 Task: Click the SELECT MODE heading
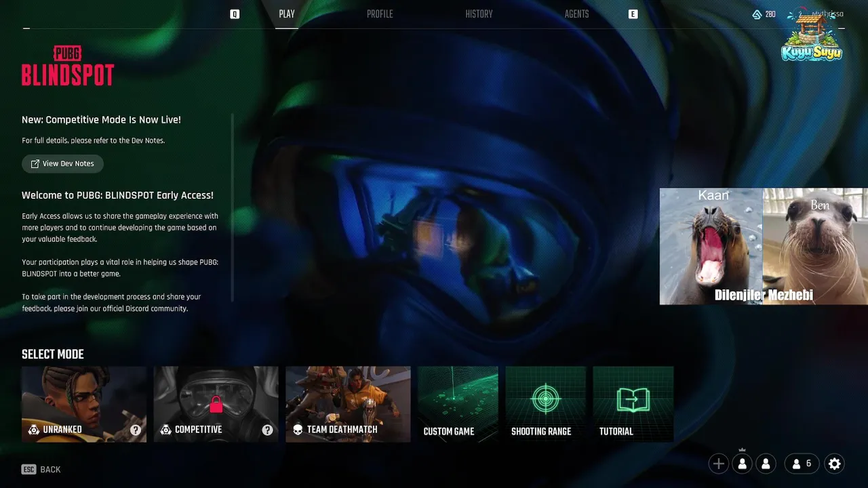53,354
